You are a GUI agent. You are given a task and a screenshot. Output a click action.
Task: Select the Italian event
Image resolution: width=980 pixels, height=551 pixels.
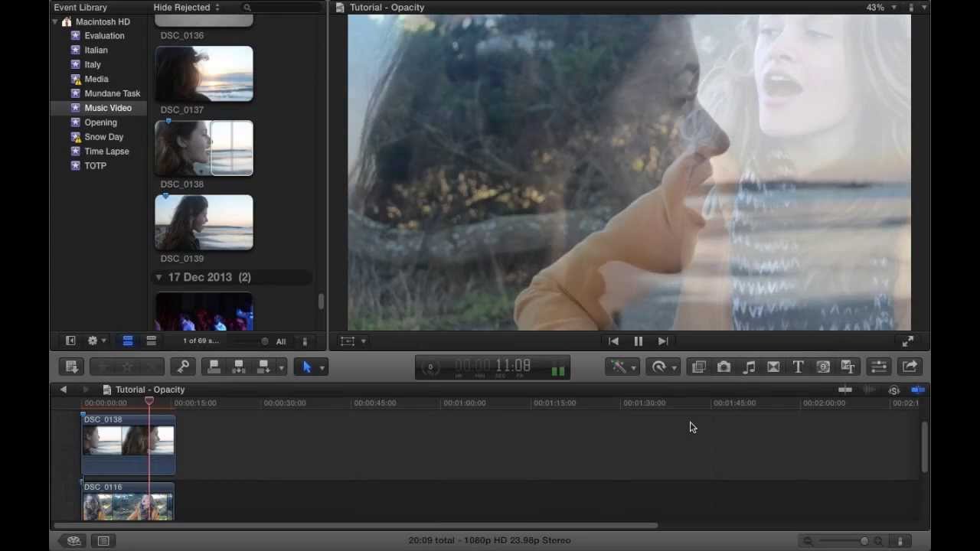(x=96, y=51)
